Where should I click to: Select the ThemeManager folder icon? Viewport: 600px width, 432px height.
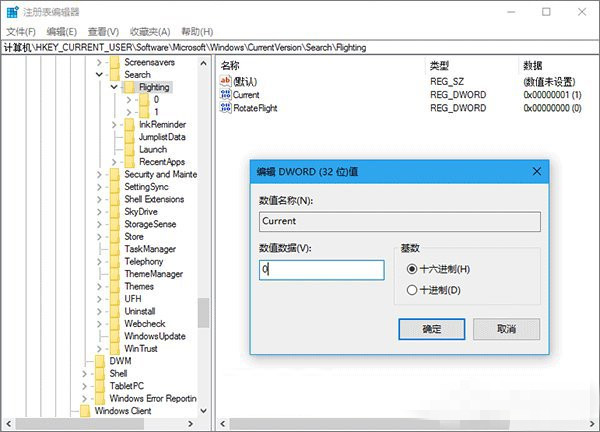coord(115,273)
